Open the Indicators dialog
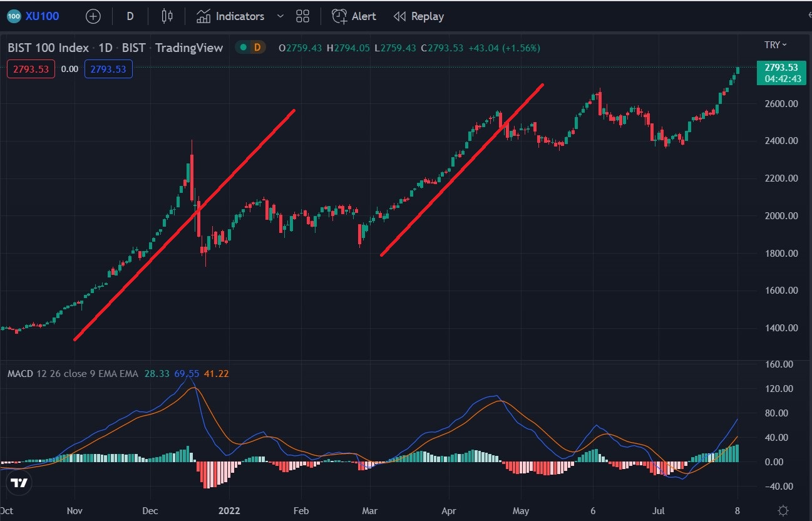812x521 pixels. (x=230, y=16)
